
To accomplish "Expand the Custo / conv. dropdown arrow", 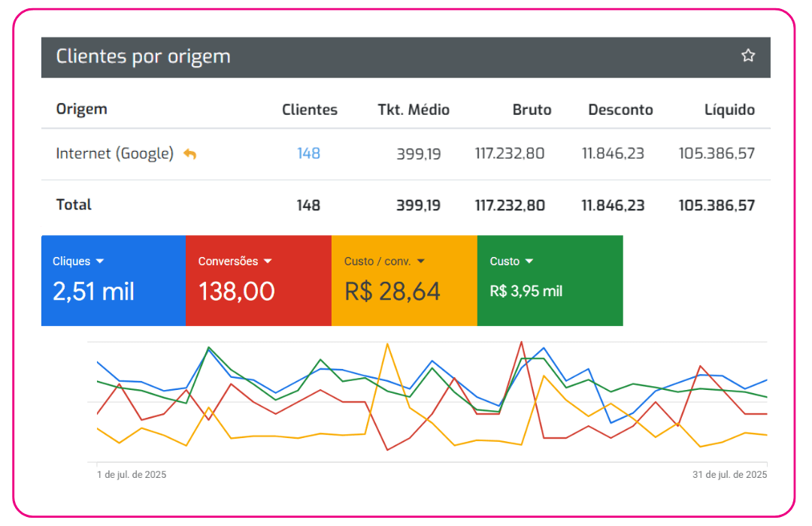I will pos(420,261).
